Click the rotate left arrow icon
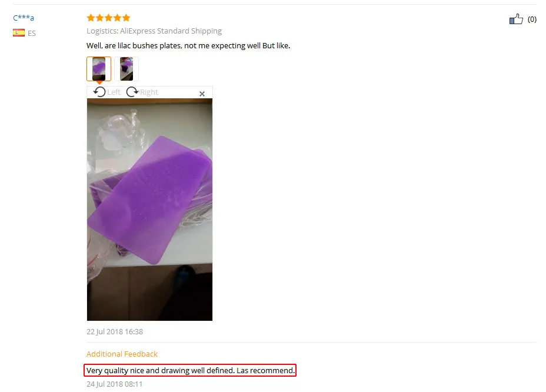The width and height of the screenshot is (546, 392). point(99,92)
